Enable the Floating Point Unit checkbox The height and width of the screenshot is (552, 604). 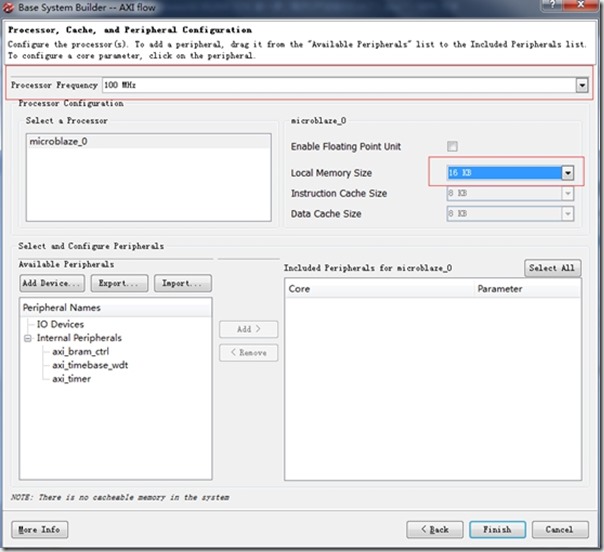pyautogui.click(x=452, y=146)
